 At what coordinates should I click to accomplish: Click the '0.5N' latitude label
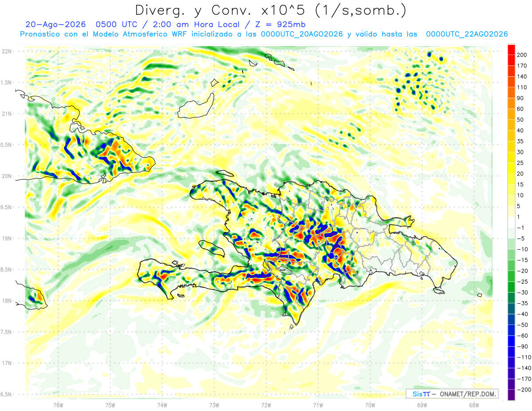coord(6,145)
